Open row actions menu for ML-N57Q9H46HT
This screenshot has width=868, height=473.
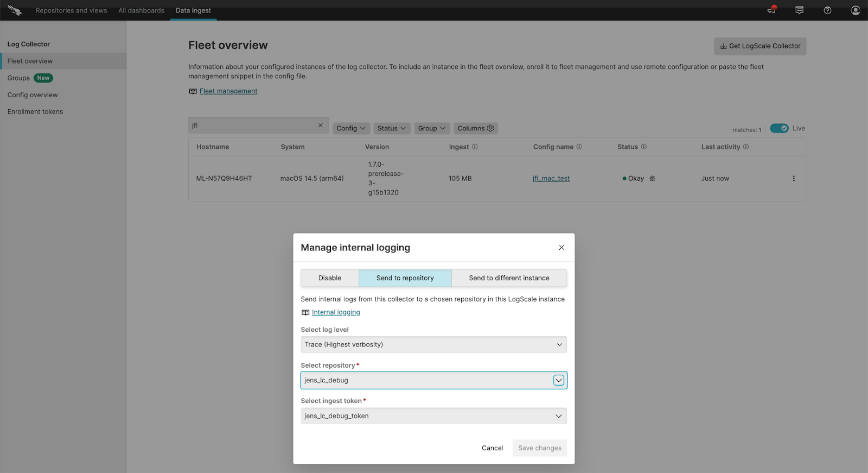pyautogui.click(x=794, y=179)
